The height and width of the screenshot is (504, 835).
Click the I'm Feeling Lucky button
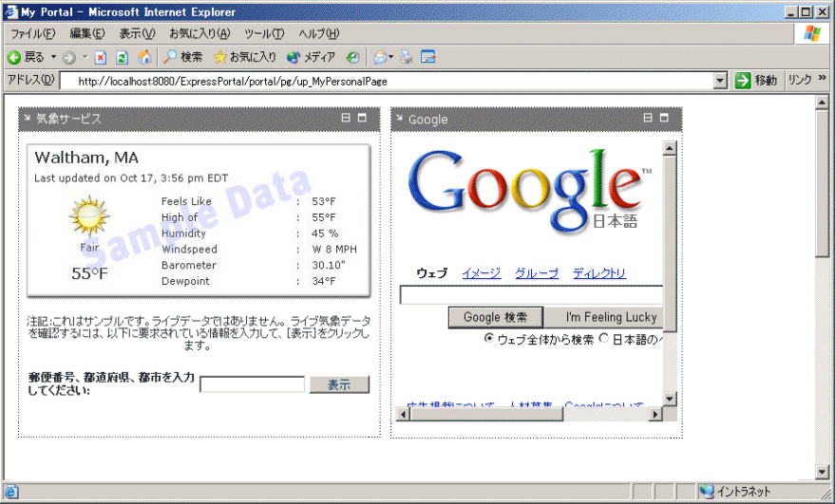coord(604,317)
